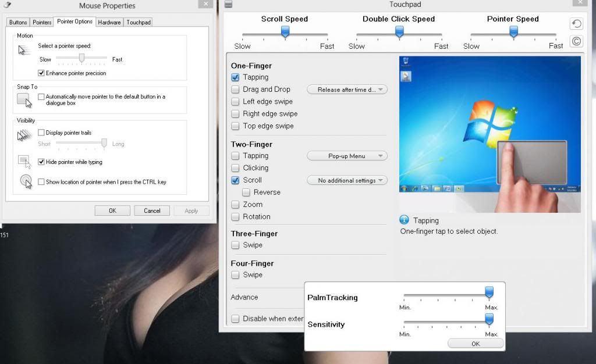The image size is (596, 364).
Task: Switch to the Buttons tab
Action: (18, 23)
